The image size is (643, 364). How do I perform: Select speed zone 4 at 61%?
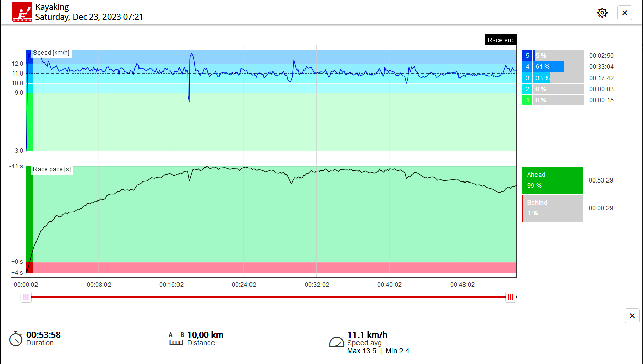[x=553, y=67]
